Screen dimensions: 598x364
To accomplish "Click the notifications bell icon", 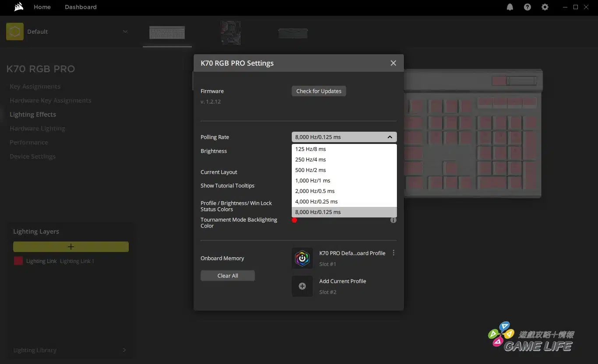I will (510, 7).
